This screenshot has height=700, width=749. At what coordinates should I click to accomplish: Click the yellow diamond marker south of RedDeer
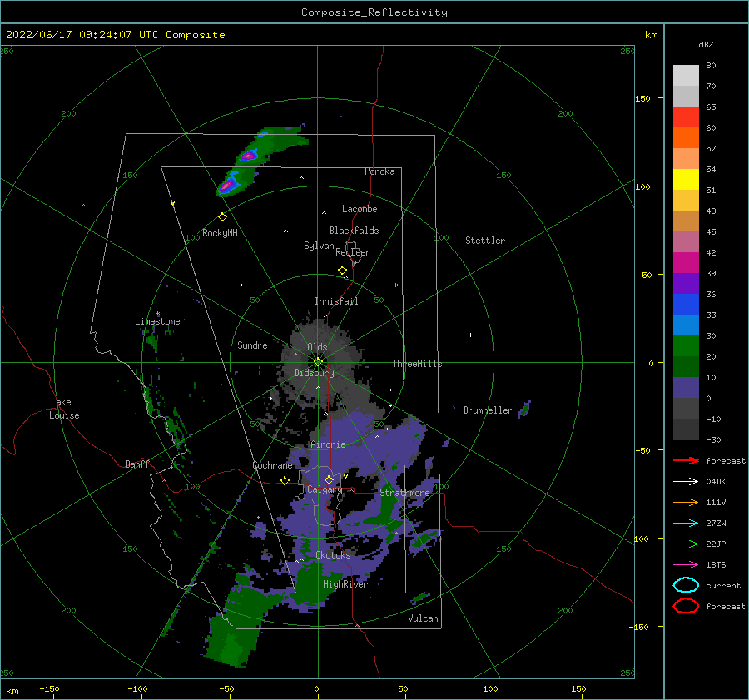(343, 271)
